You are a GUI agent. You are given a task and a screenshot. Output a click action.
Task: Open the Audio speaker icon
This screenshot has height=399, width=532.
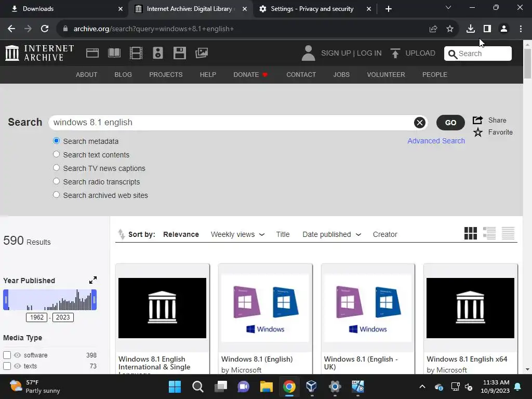[x=158, y=54]
